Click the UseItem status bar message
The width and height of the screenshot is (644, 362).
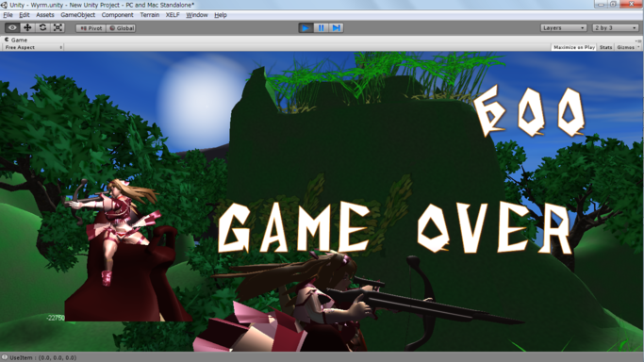tap(42, 358)
